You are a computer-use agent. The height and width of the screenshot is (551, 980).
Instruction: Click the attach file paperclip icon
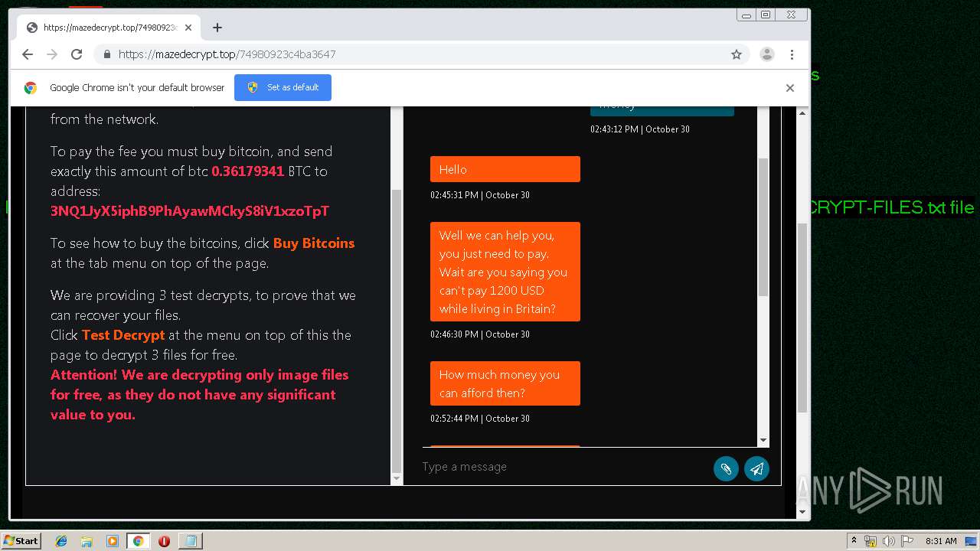pyautogui.click(x=726, y=468)
